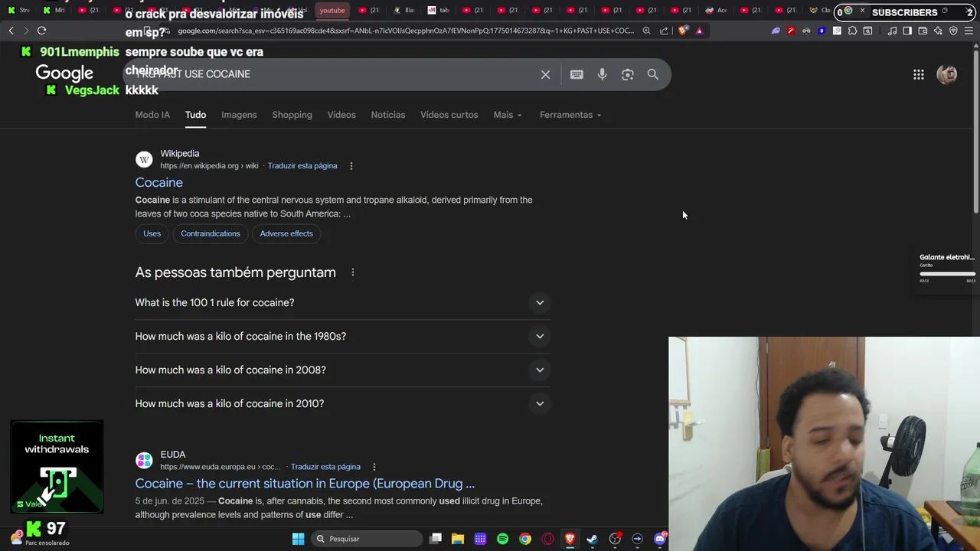Open Brave Rewards triangle icon
This screenshot has height=551, width=980.
(x=699, y=31)
